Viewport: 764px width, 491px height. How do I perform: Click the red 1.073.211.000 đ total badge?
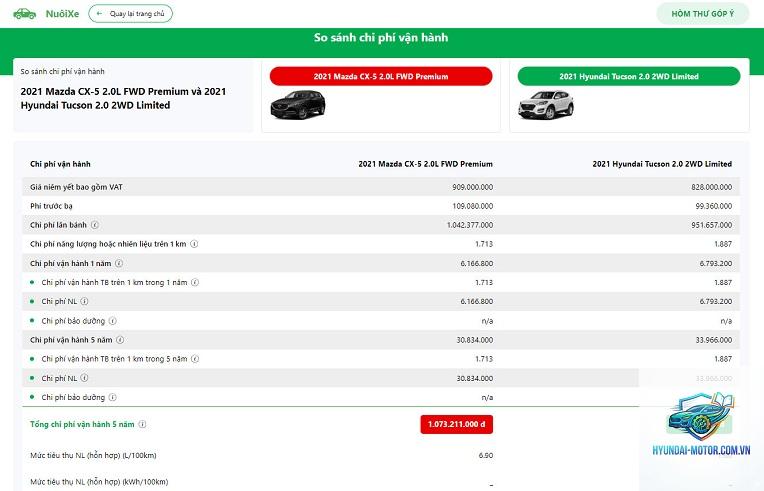[x=457, y=424]
